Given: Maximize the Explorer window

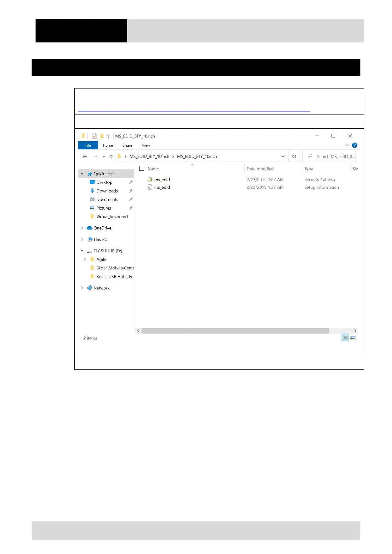Looking at the screenshot, I should tap(333, 136).
